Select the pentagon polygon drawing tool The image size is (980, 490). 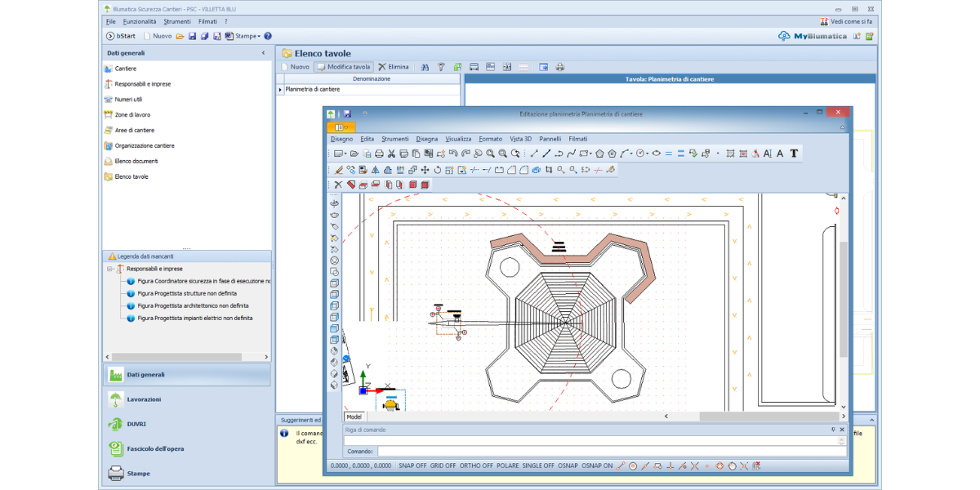[x=599, y=154]
